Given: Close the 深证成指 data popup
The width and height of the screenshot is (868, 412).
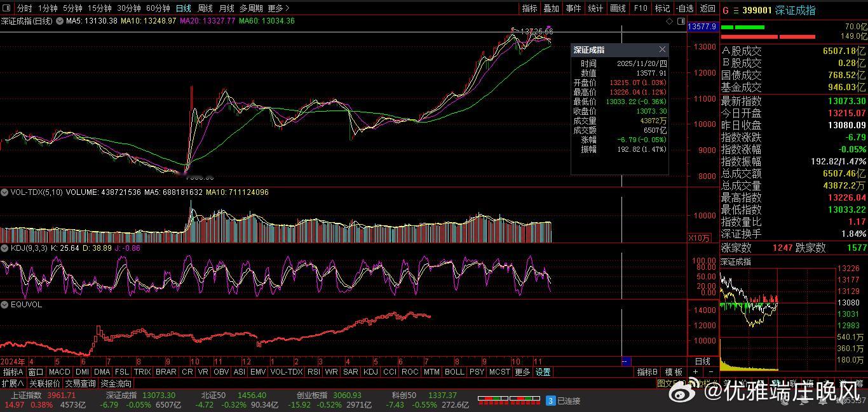Looking at the screenshot, I should coord(662,50).
